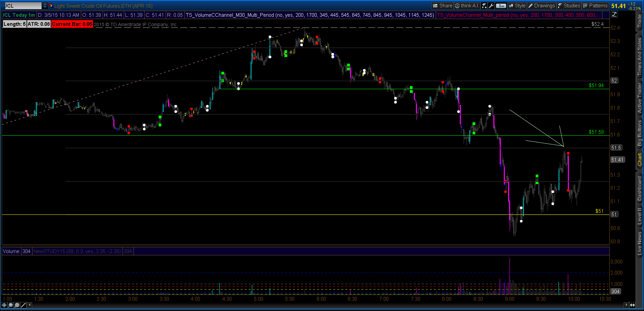
Task: Click the $51.59 price level label
Action: [x=596, y=132]
